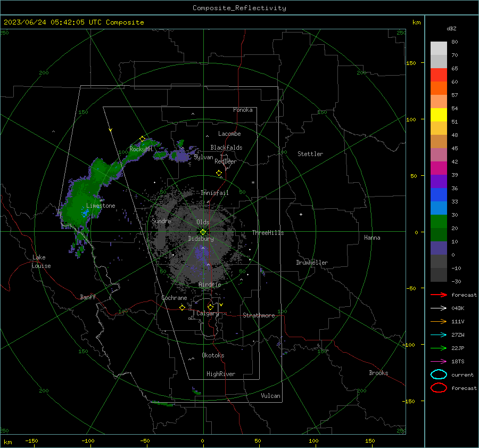
Task: Click the Brooks city label
Action: point(378,373)
